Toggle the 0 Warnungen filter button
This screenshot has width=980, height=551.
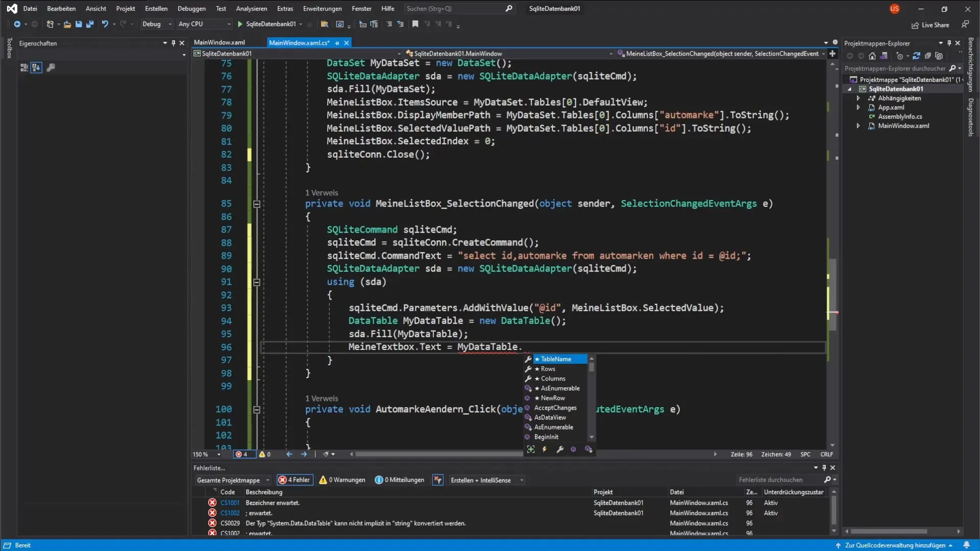click(342, 480)
